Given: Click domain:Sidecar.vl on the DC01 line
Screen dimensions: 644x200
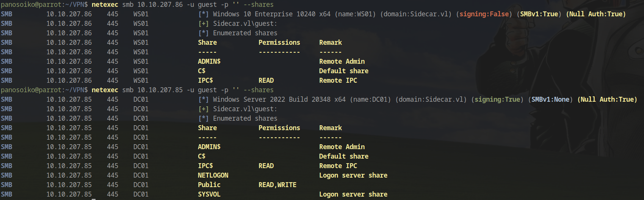Looking at the screenshot, I should pyautogui.click(x=431, y=99).
